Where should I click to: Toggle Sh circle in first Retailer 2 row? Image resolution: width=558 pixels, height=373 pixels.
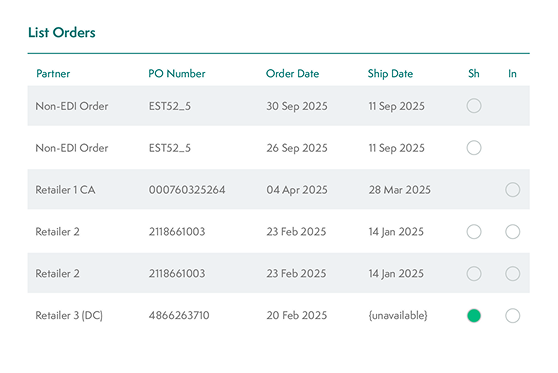coord(474,231)
